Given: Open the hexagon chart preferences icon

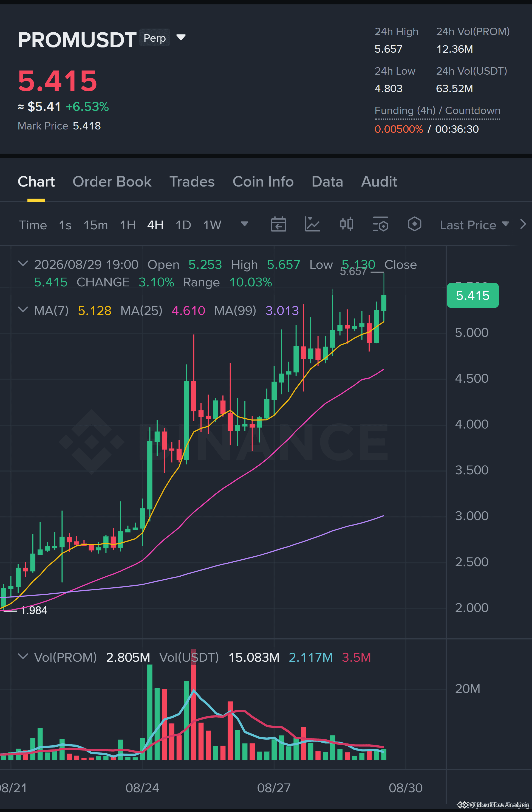Looking at the screenshot, I should click(414, 224).
